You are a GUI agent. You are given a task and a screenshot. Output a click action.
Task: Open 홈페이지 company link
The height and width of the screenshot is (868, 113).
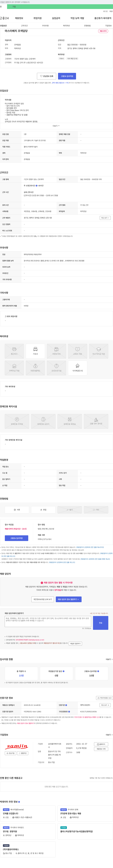(101, 744)
